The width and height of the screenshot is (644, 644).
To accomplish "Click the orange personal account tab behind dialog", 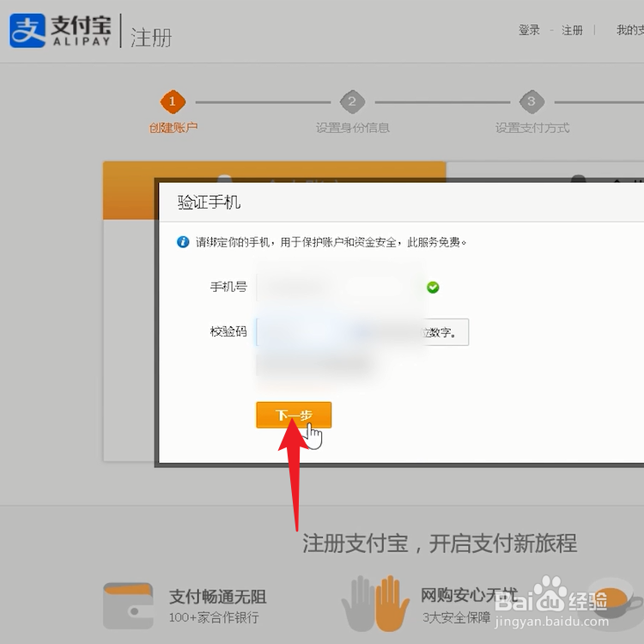I will click(x=274, y=190).
